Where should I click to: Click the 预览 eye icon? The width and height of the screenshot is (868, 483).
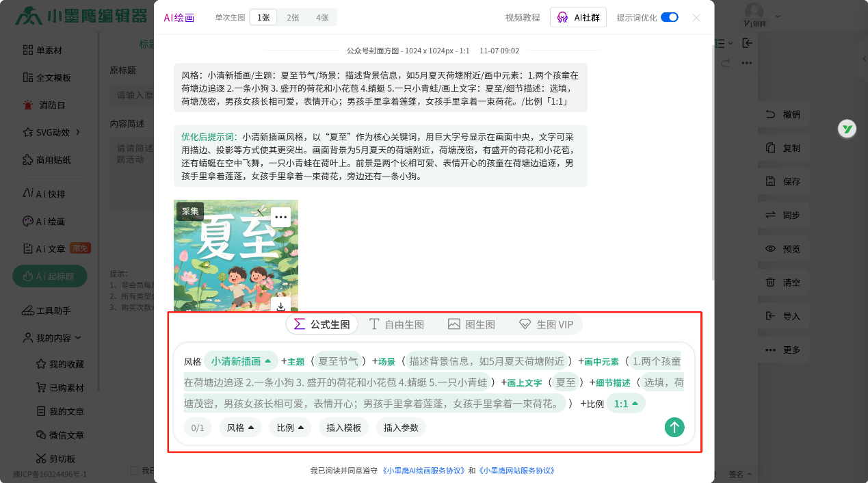point(771,249)
